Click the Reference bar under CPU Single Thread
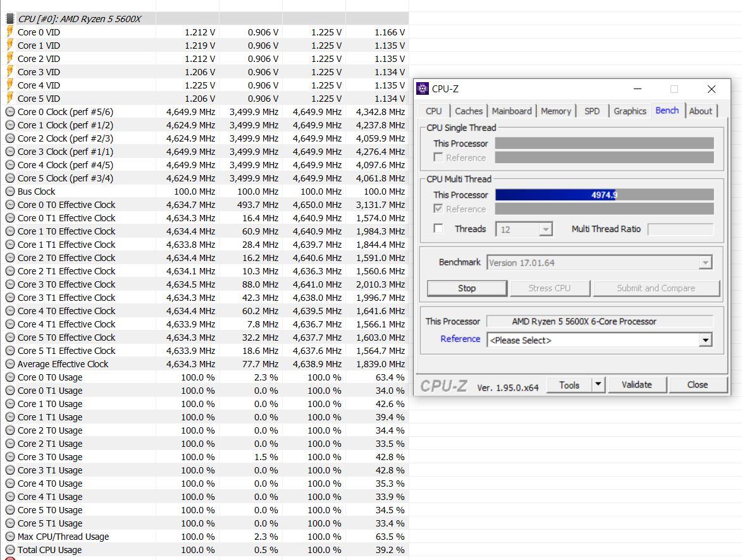The width and height of the screenshot is (742, 560). [x=605, y=157]
